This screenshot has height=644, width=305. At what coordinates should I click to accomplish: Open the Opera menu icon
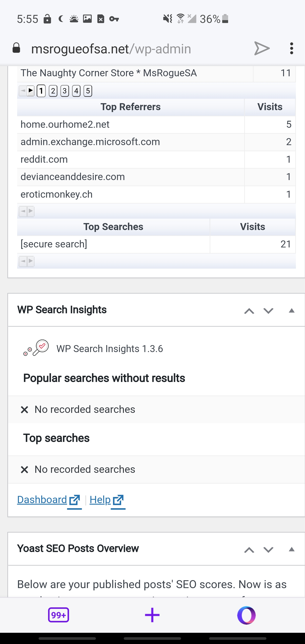tap(246, 615)
